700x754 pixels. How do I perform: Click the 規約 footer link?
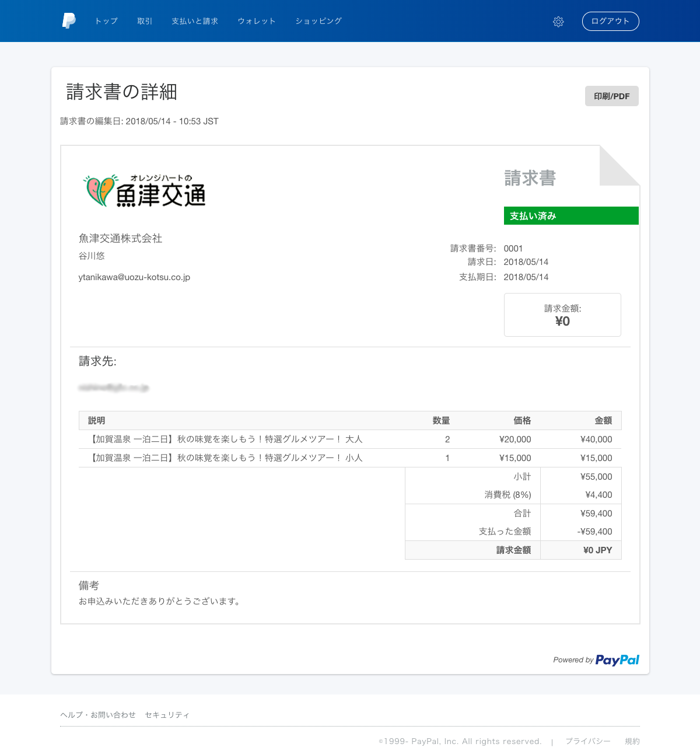(x=632, y=741)
